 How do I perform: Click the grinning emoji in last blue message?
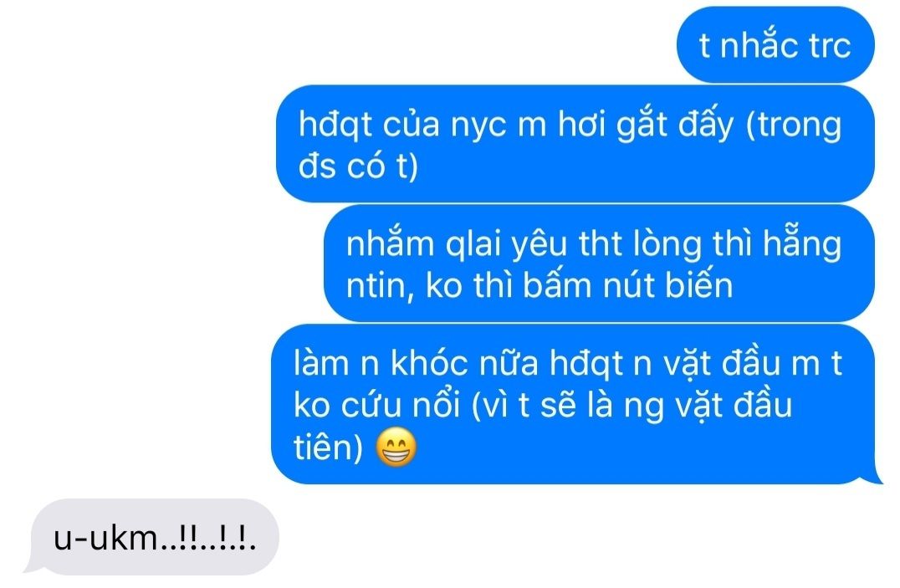point(396,447)
